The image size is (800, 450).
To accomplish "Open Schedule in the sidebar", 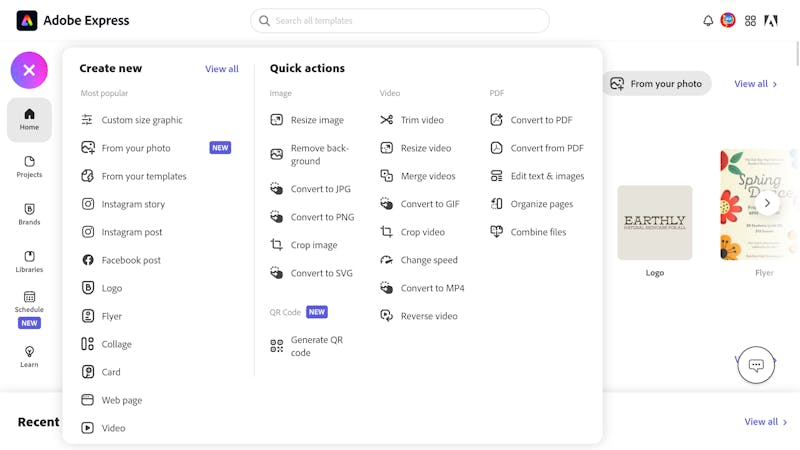I will (29, 309).
